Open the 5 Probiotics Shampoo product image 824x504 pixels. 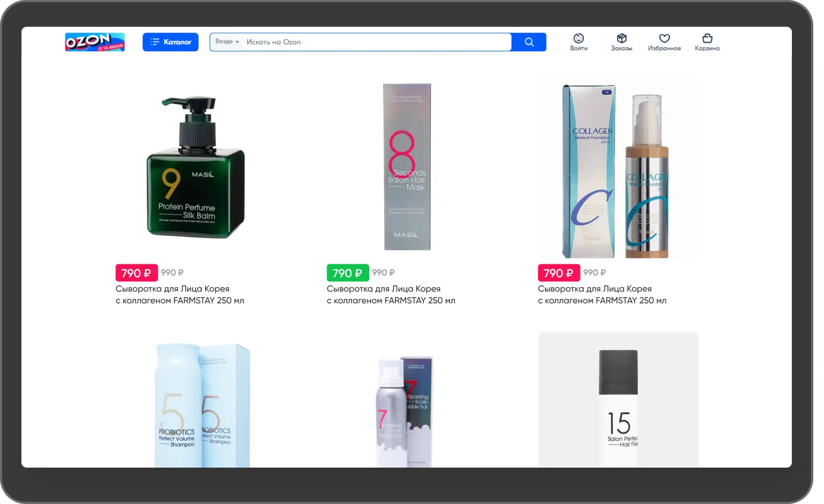(x=202, y=405)
